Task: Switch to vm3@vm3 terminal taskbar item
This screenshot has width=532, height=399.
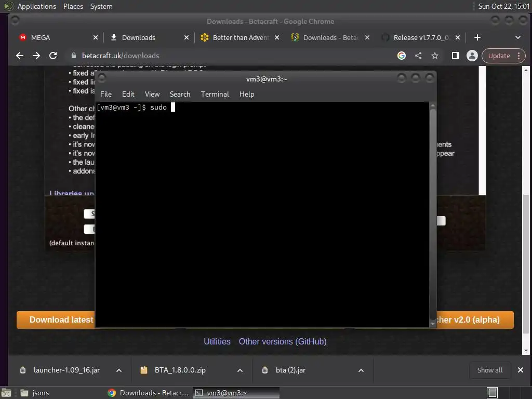Action: tap(236, 393)
